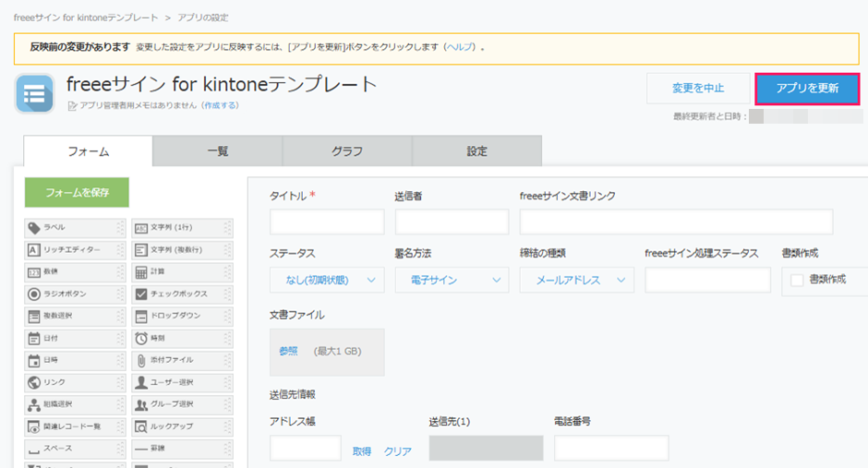The width and height of the screenshot is (868, 468).
Task: Select the 組織選択 org-chart icon
Action: 34,405
